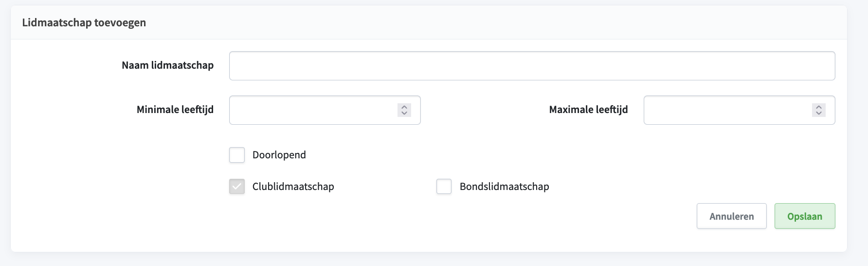868x266 pixels.
Task: Click the Bondslidmaatschap label text
Action: [505, 187]
